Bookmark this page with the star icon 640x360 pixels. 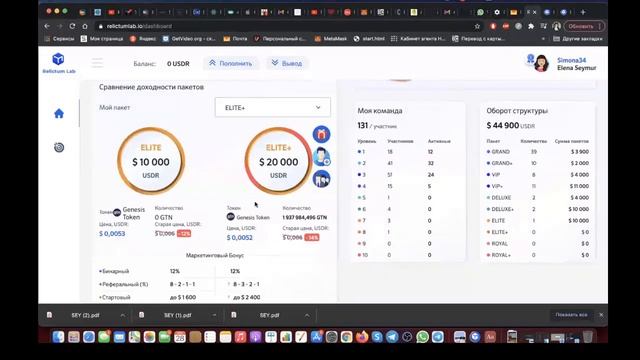(x=477, y=26)
